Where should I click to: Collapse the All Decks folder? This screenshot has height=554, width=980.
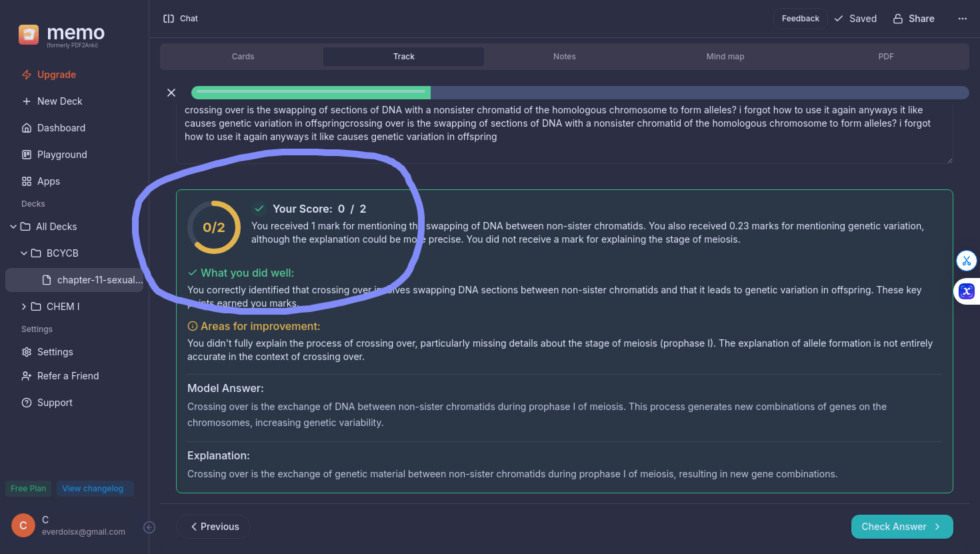pos(13,227)
